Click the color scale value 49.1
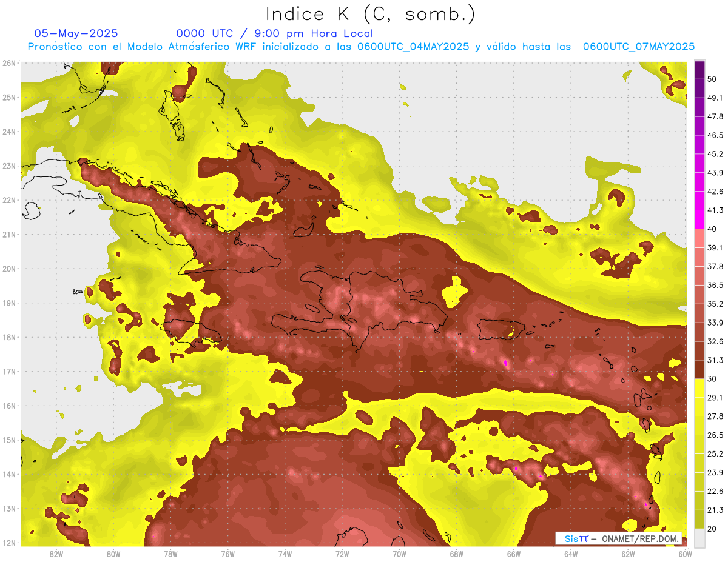This screenshot has width=728, height=562. pyautogui.click(x=715, y=98)
